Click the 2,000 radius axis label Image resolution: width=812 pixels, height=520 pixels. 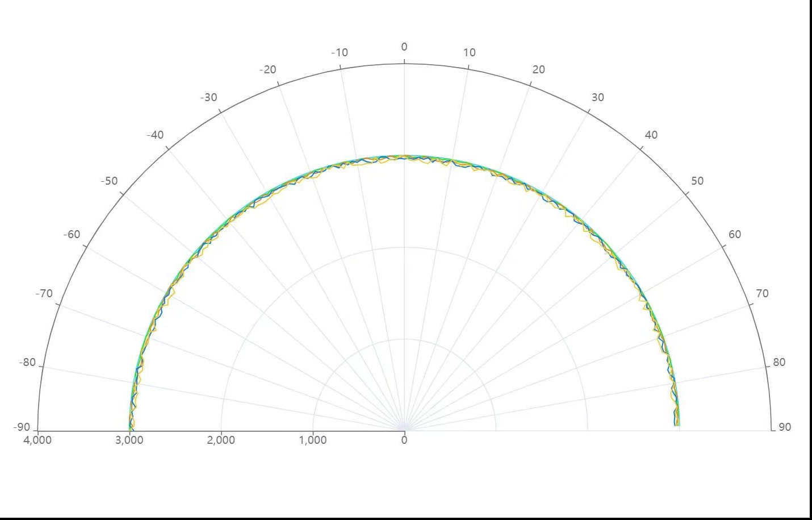[x=221, y=440]
